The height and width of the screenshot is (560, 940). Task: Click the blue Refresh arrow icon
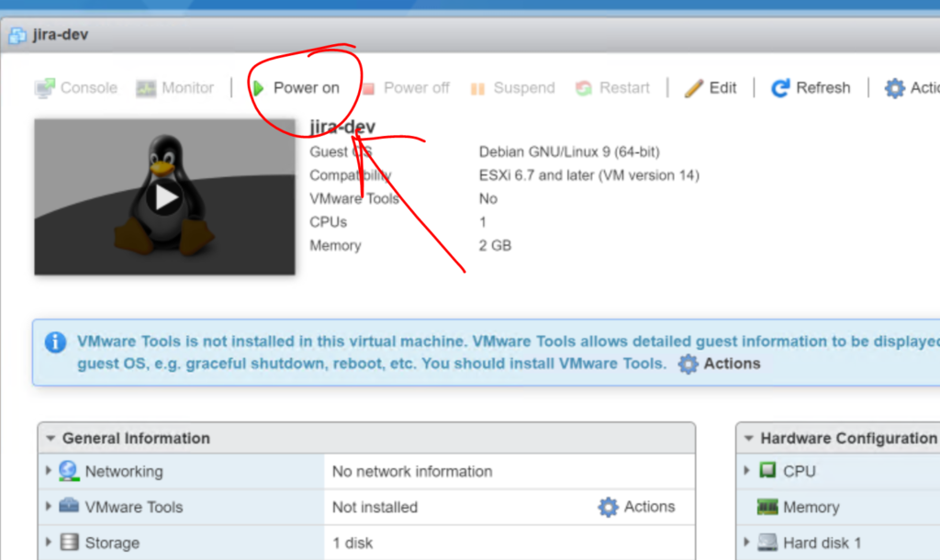(x=780, y=88)
